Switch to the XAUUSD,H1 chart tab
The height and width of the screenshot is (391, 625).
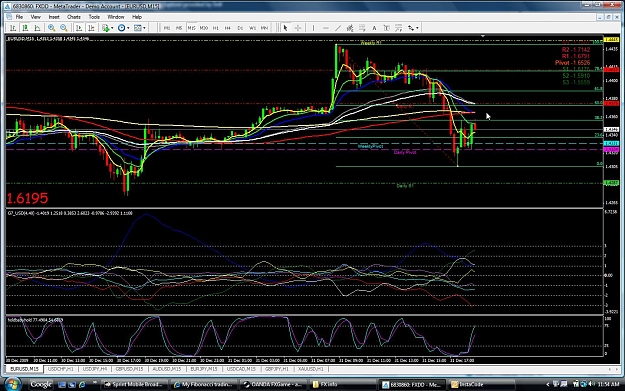311,369
